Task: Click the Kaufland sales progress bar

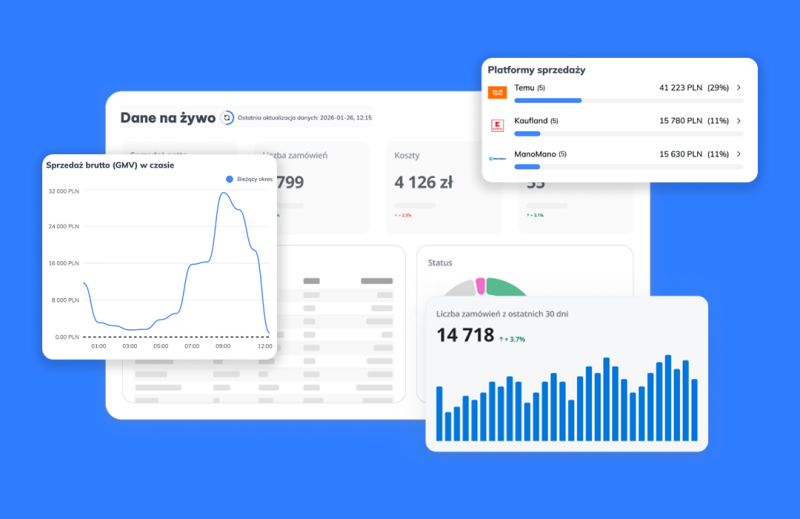Action: pyautogui.click(x=527, y=133)
